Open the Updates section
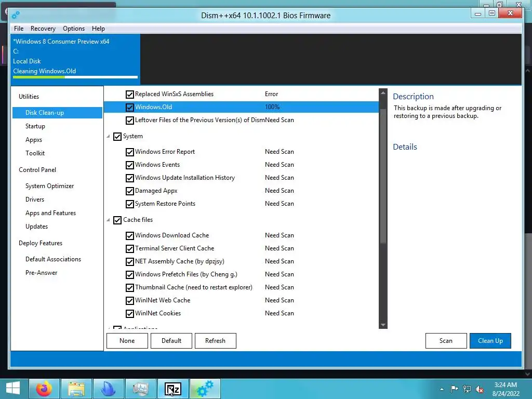The width and height of the screenshot is (532, 399). [37, 227]
